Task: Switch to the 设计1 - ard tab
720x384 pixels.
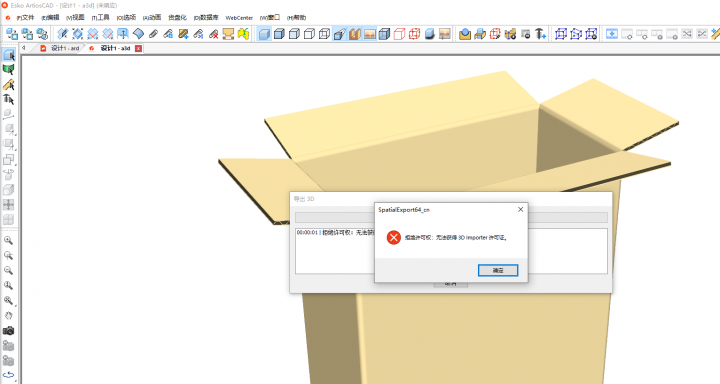Action: (x=60, y=48)
